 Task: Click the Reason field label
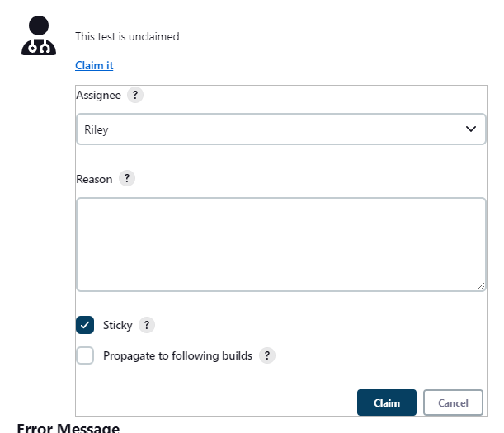pos(94,179)
